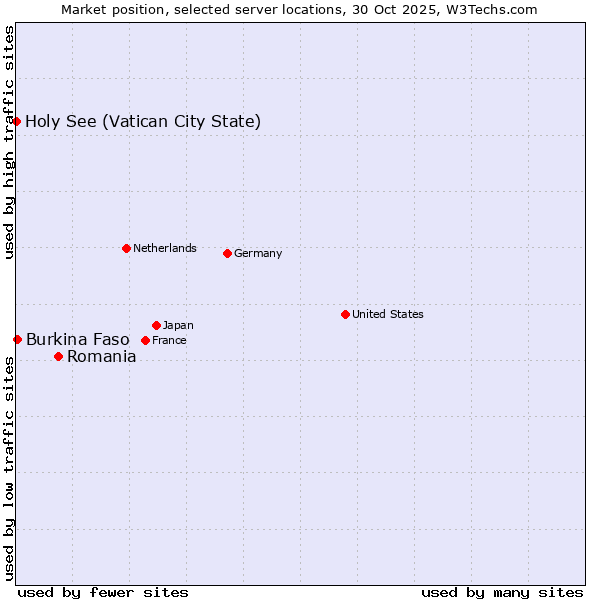Click the 'used by high traffic sites' axis label
The image size is (600, 600).
pyautogui.click(x=9, y=142)
